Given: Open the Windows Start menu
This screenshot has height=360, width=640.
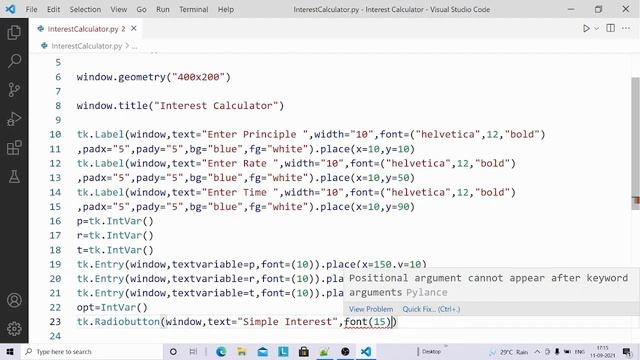Looking at the screenshot, I should coord(10,351).
